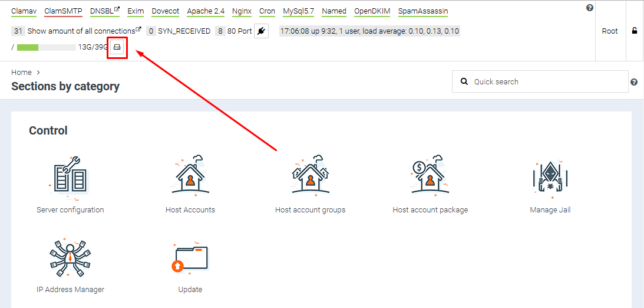This screenshot has width=644, height=308.
Task: Click the help icon above the Root label
Action: click(590, 8)
